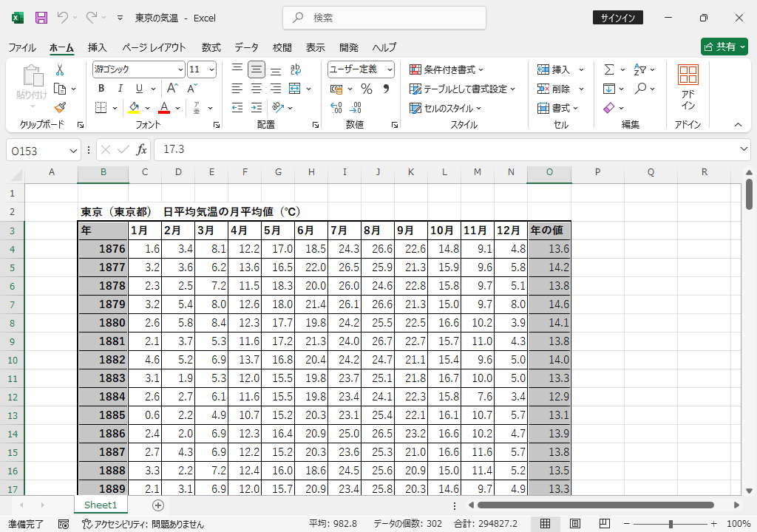757x532 pixels.
Task: Decrease font size with smaller A
Action: [191, 89]
